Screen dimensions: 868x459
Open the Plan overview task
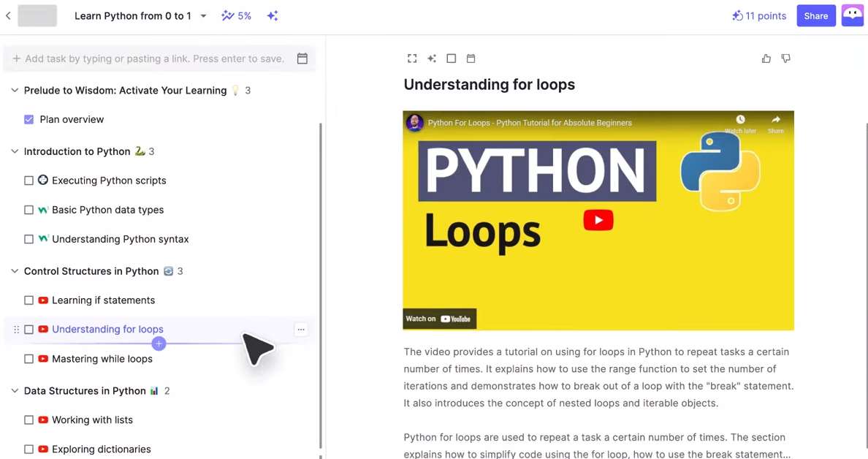pyautogui.click(x=72, y=120)
